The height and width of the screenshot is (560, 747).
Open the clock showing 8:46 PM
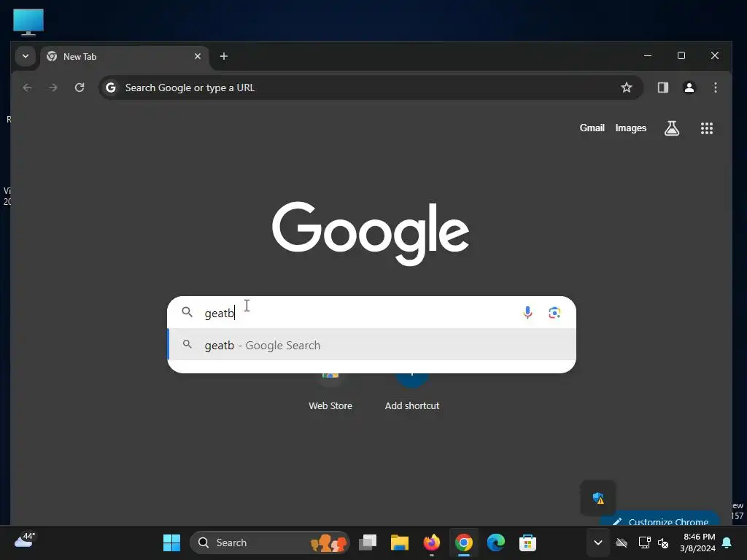[x=697, y=542]
